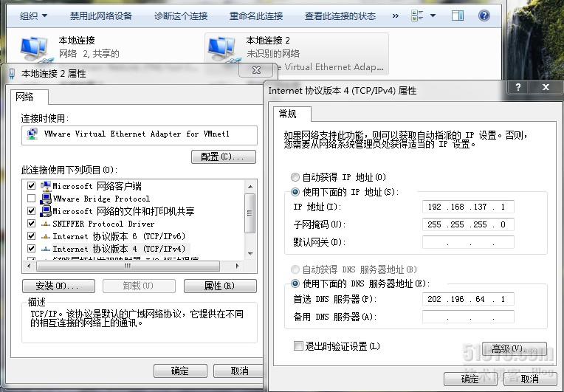Click the list horizontal scroll right arrow
The image size is (564, 392).
click(237, 266)
